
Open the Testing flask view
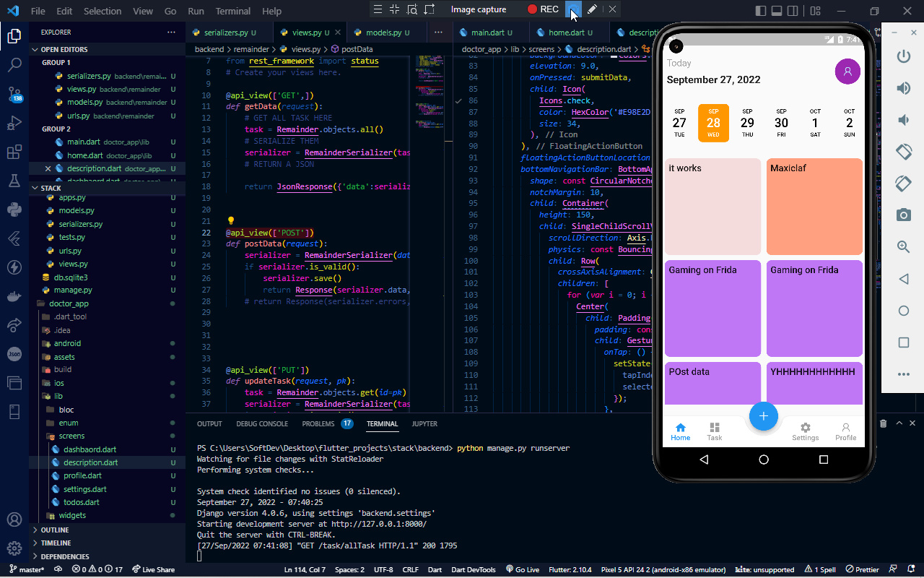[x=14, y=181]
